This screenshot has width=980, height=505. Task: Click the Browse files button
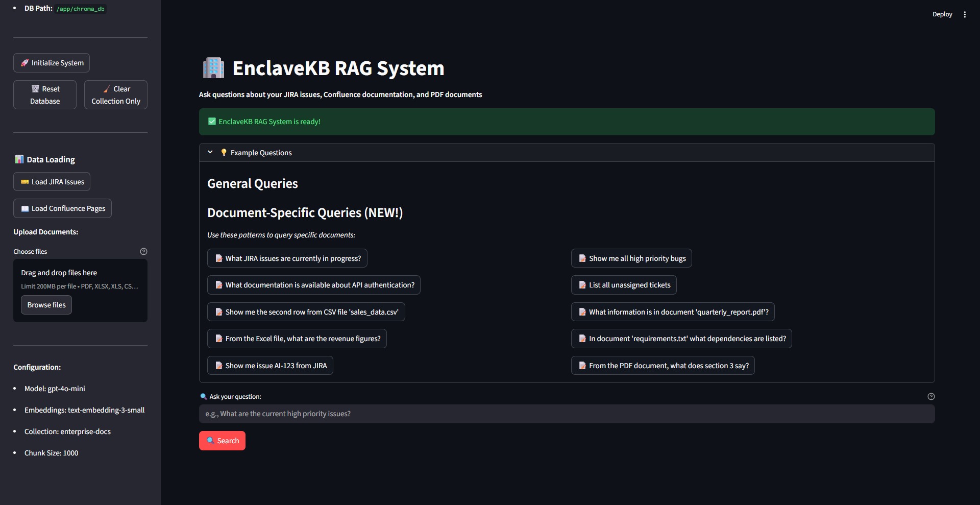[46, 304]
